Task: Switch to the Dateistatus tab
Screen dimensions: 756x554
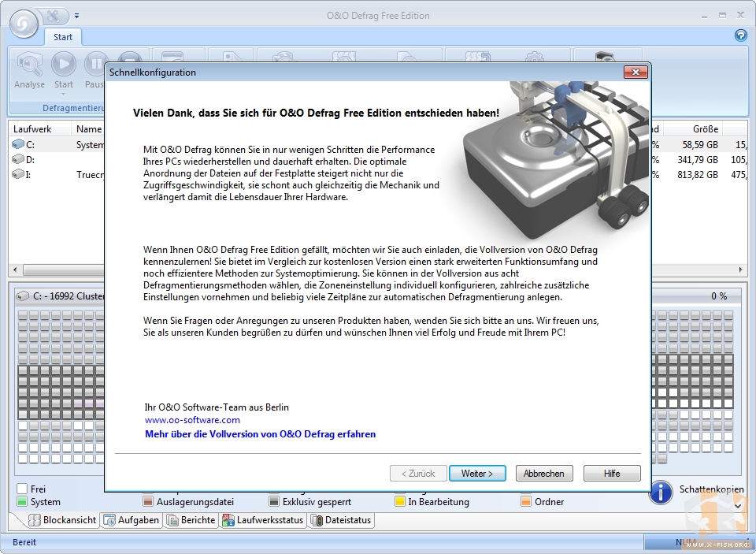Action: pos(341,520)
